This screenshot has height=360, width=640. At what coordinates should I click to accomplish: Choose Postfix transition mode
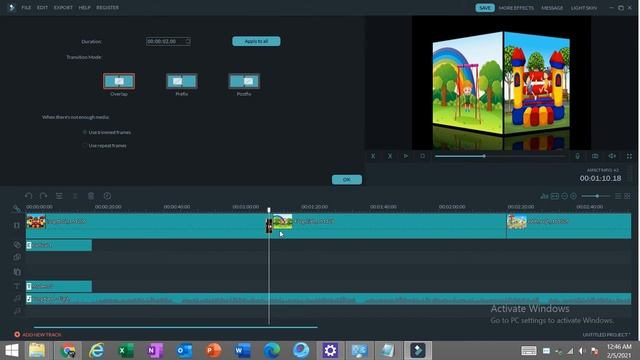244,81
